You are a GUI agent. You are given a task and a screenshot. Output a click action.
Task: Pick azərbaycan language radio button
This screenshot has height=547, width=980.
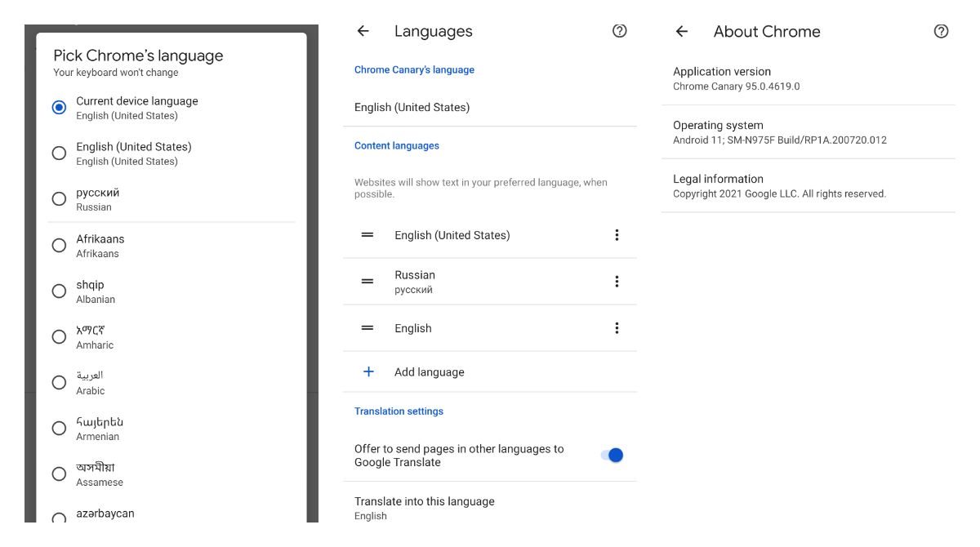(x=59, y=518)
